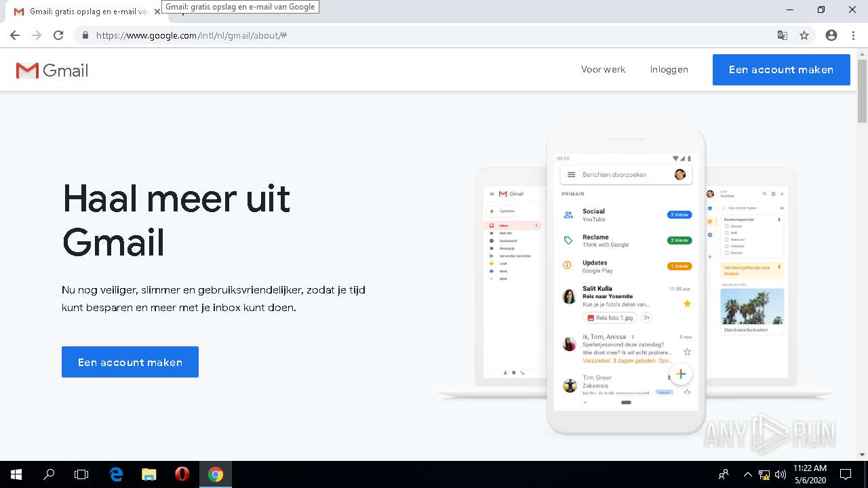Click the padlock site info icon

(x=85, y=35)
